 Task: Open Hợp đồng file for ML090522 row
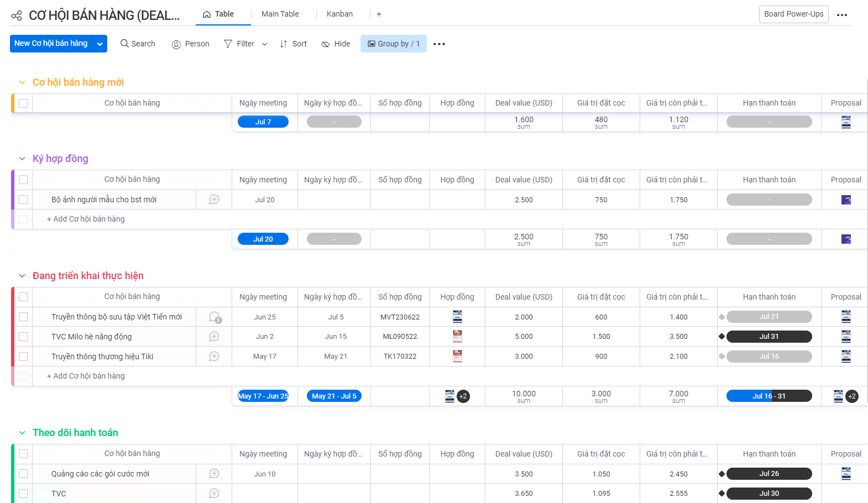tap(457, 337)
